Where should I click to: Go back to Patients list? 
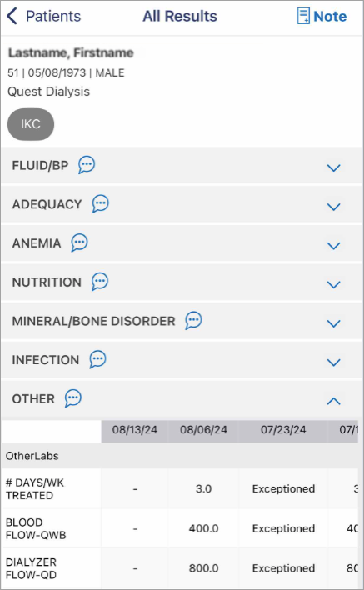[43, 16]
